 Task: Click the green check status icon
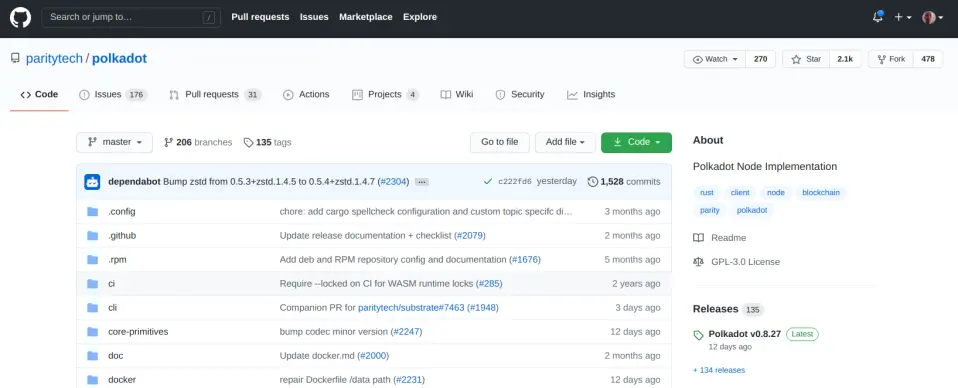(488, 181)
